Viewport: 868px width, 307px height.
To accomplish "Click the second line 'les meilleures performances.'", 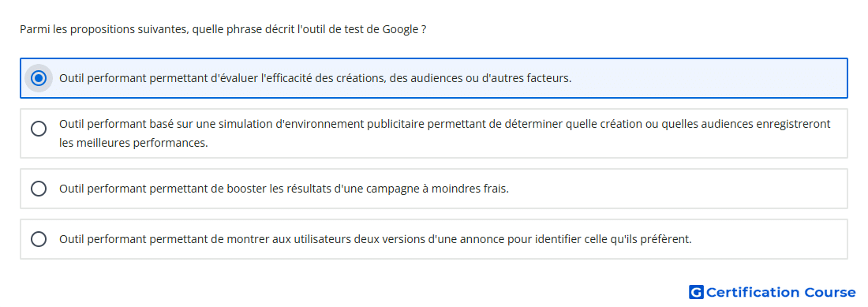I will click(133, 144).
